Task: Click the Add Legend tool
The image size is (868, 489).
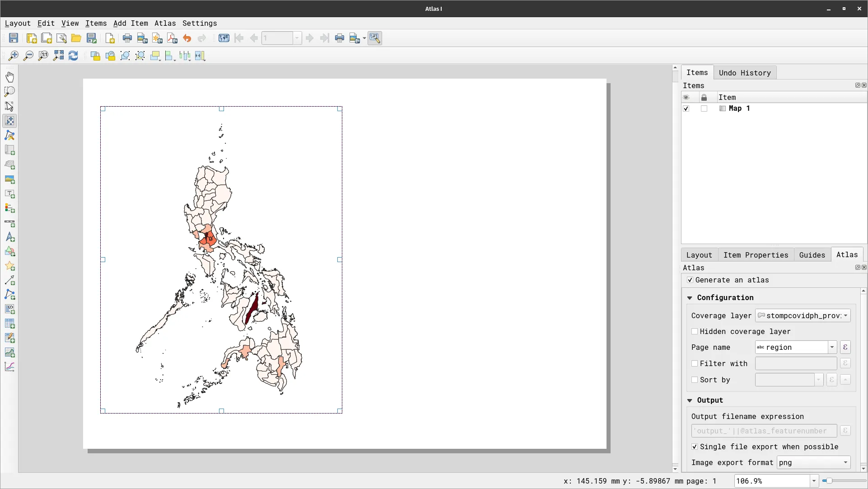Action: click(x=9, y=208)
